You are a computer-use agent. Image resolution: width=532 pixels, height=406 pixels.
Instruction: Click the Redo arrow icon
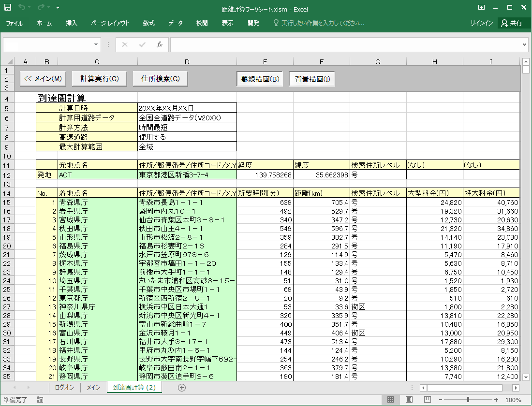point(41,7)
